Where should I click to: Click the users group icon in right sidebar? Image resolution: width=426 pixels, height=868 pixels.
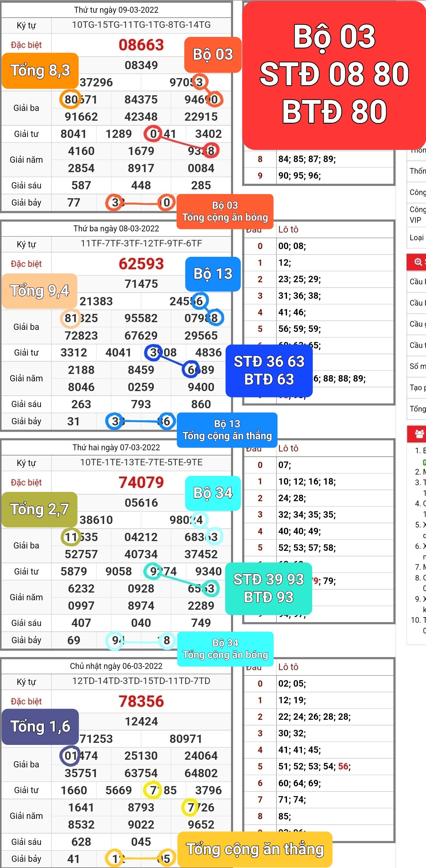[419, 434]
